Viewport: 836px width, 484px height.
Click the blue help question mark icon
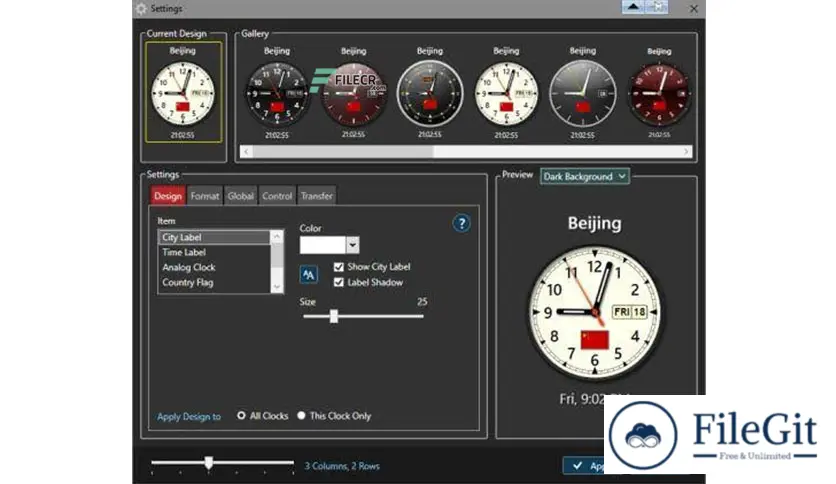(x=461, y=223)
